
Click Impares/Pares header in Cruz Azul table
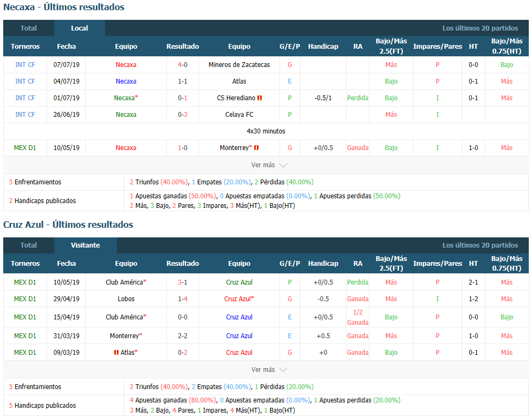(437, 264)
